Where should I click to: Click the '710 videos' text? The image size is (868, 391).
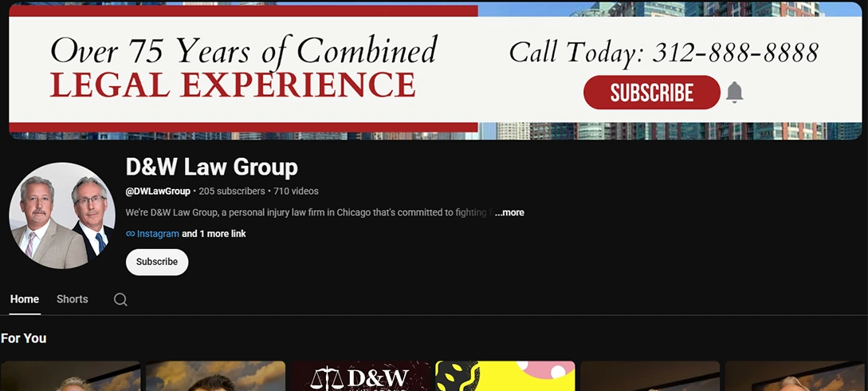(x=297, y=191)
